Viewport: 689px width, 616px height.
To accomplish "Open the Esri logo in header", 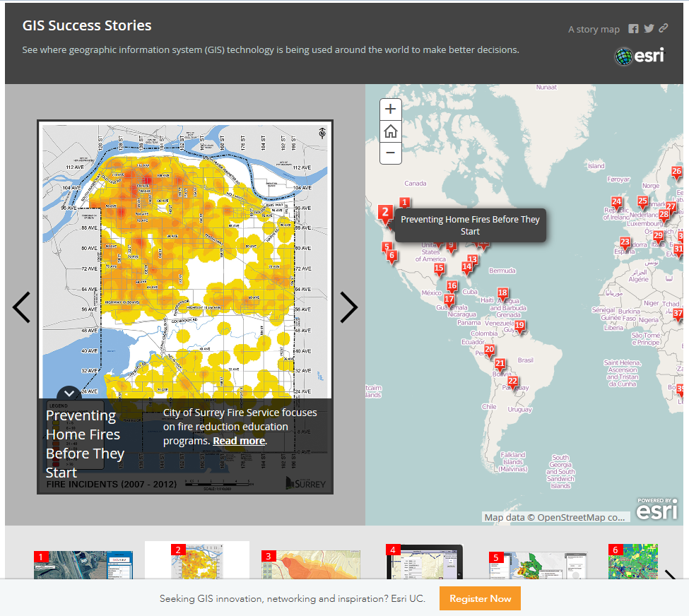I will tap(640, 57).
